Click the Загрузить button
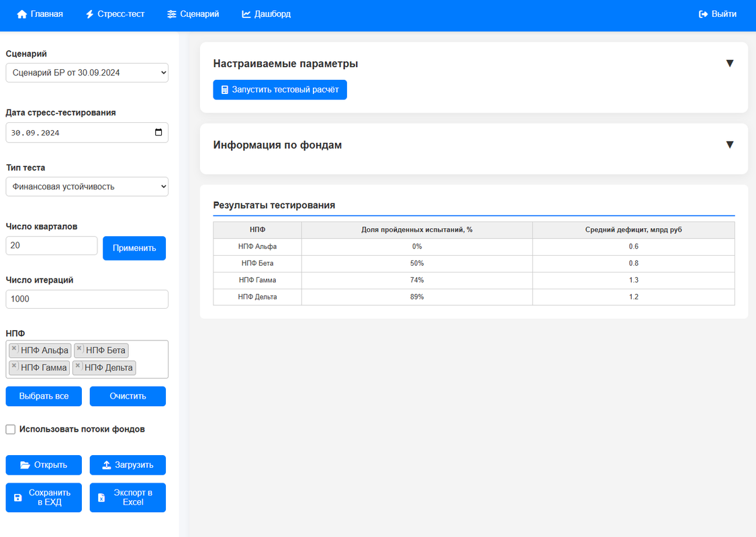756x537 pixels. click(128, 465)
